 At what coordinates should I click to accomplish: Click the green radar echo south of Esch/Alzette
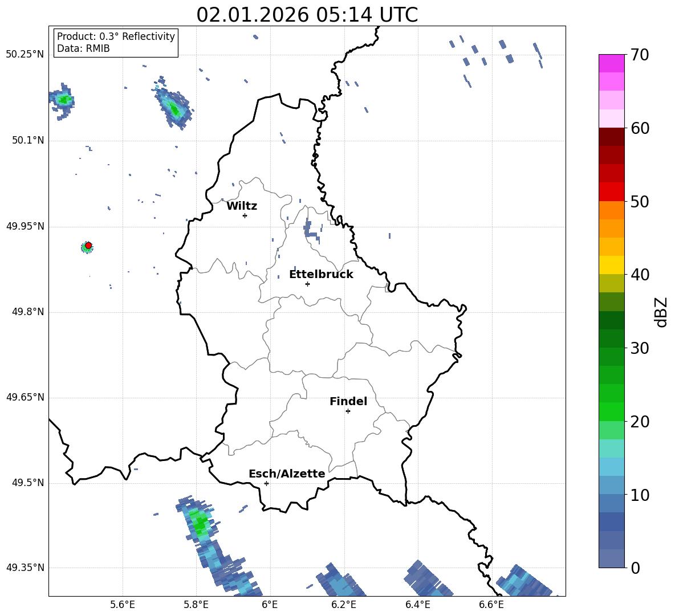click(x=200, y=523)
